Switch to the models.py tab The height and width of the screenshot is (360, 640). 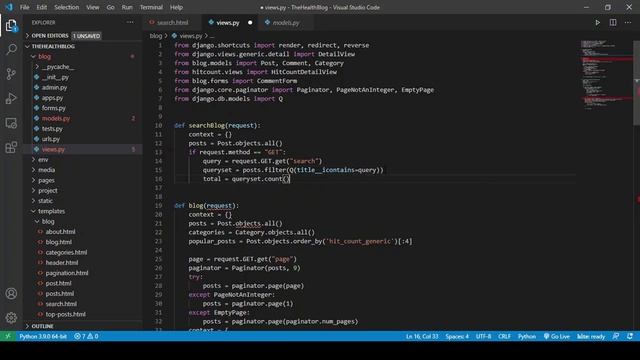286,23
